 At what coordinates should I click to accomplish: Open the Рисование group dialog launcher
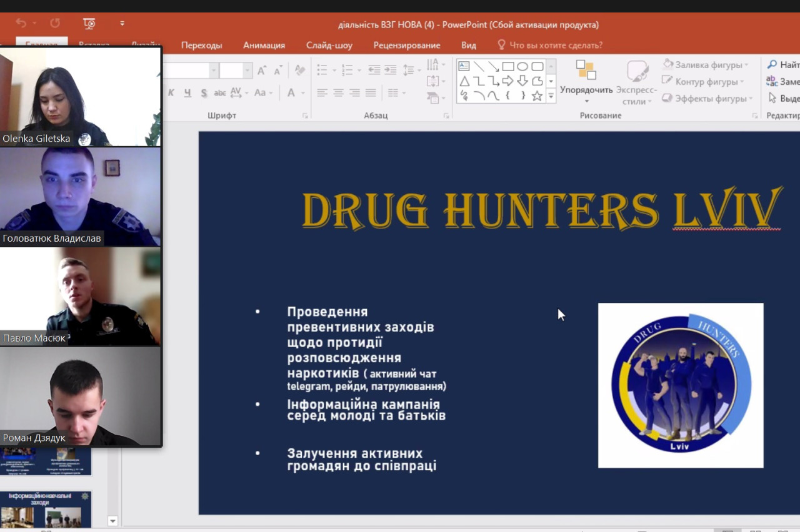coord(755,116)
